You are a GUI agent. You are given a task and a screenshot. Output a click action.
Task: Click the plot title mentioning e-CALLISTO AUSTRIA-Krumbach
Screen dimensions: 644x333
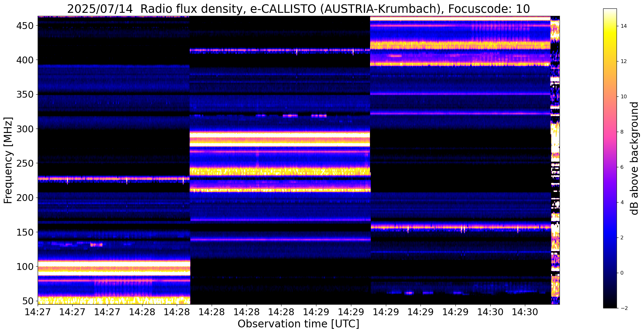[298, 9]
